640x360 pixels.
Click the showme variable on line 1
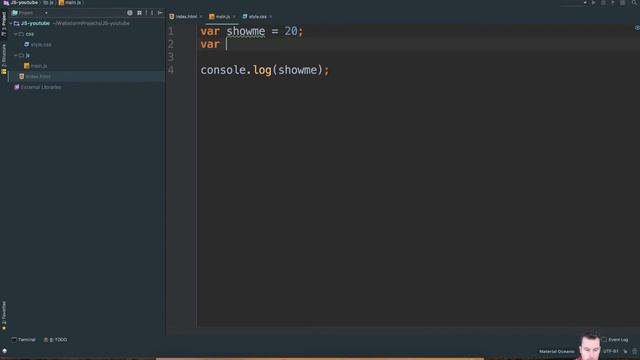(246, 31)
